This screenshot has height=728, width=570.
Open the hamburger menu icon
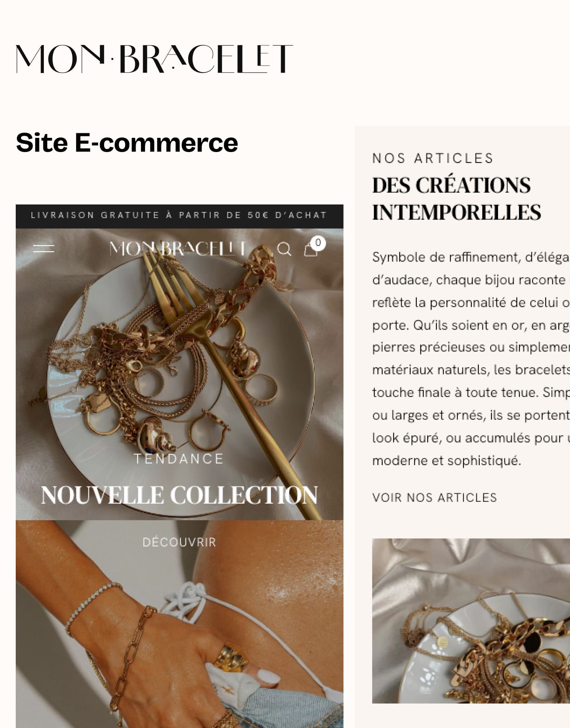tap(43, 248)
